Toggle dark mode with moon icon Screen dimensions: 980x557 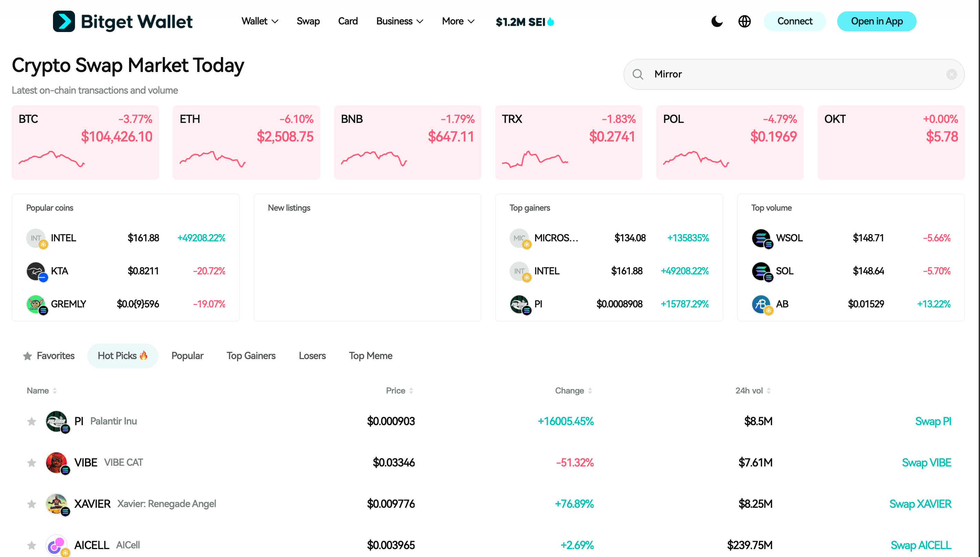pos(717,21)
